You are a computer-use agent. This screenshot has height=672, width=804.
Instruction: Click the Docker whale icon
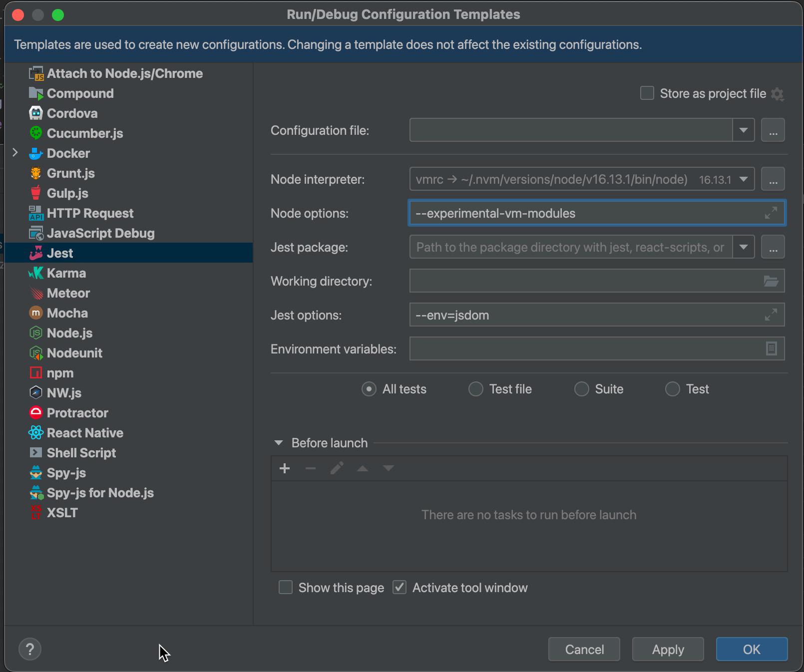coord(36,153)
